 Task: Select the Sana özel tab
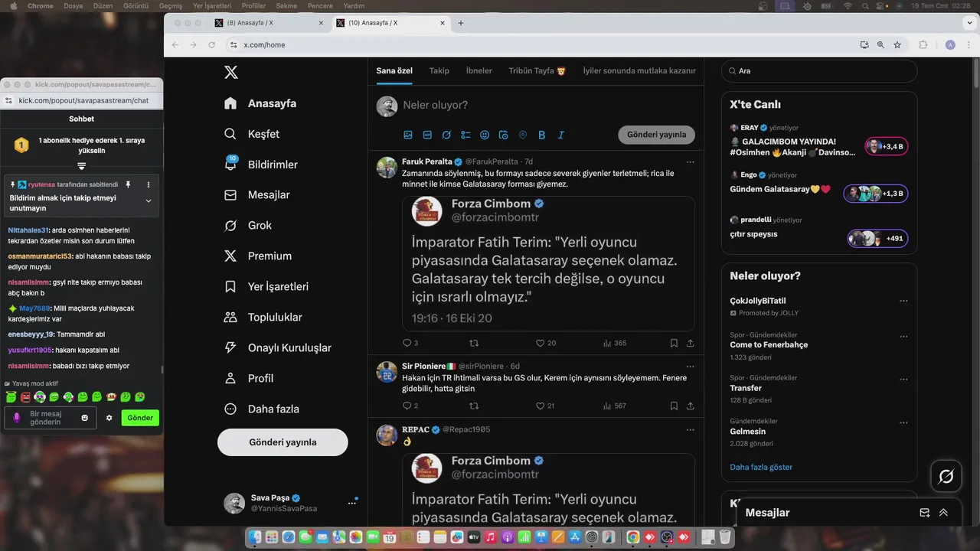click(394, 70)
